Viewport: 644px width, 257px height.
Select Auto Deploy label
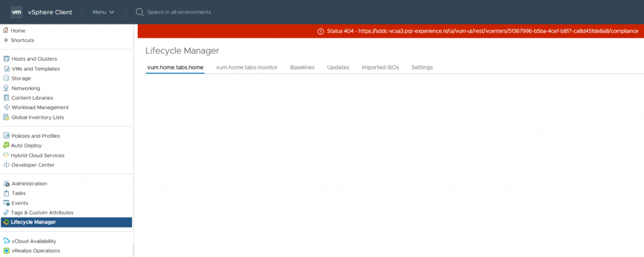click(26, 146)
